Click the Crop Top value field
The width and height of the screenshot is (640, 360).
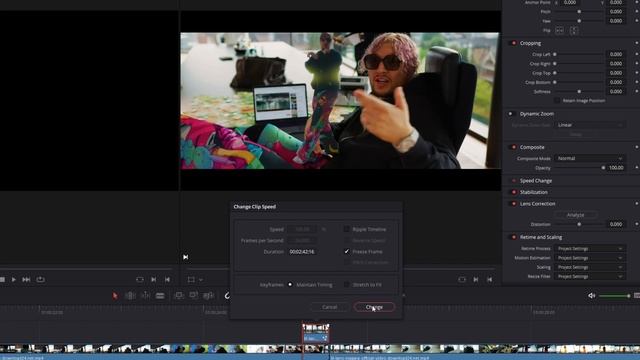point(616,73)
